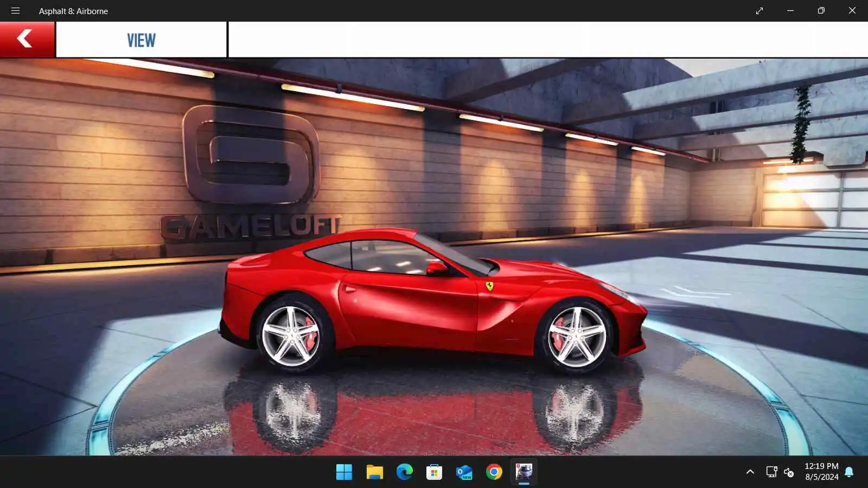Click the red Ferrari in the garage
This screenshot has width=868, height=488.
[433, 301]
